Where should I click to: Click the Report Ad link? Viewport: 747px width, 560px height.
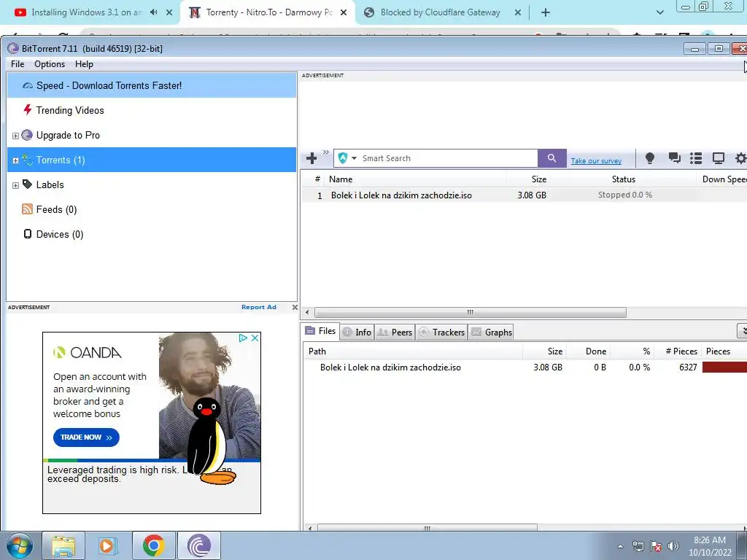point(259,307)
